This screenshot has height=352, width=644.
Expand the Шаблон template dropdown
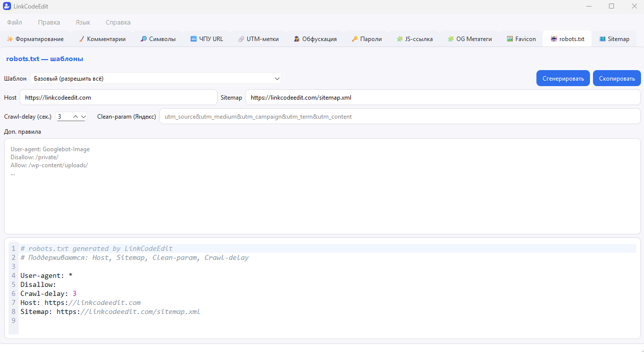[156, 79]
